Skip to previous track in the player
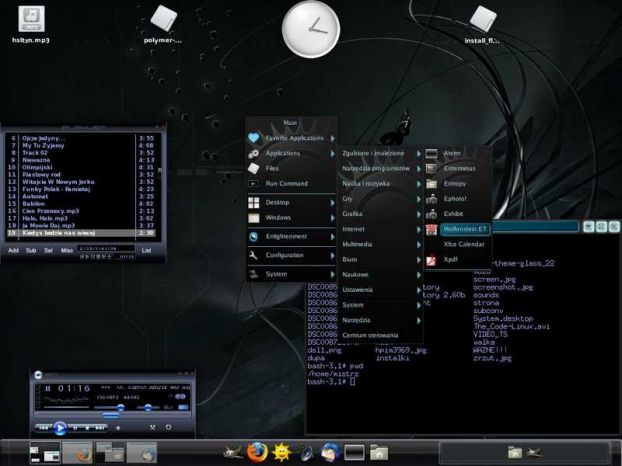The width and height of the screenshot is (622, 466). click(x=44, y=428)
